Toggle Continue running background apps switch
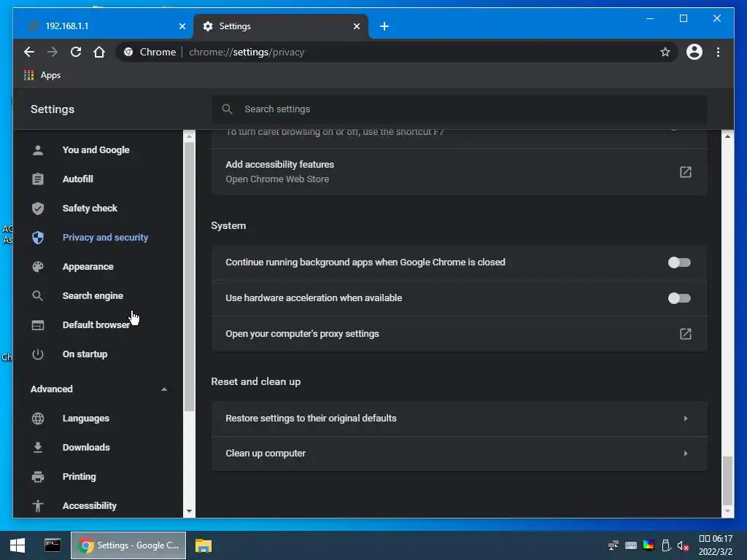Viewport: 747px width, 560px height. 679,262
